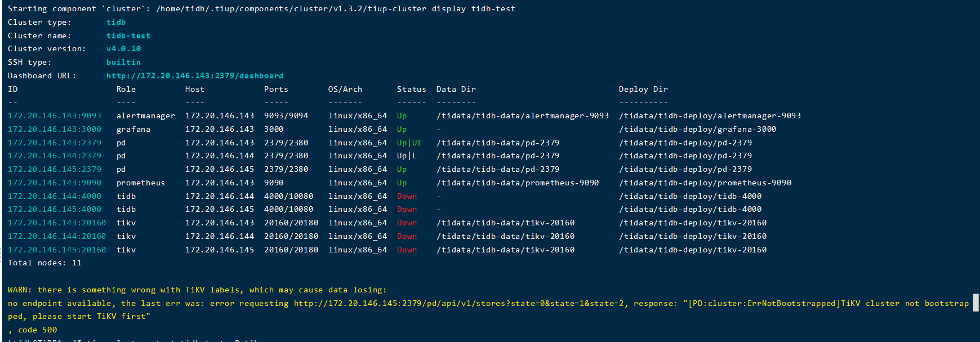
Task: Click the SSH type value builtin
Action: 123,62
